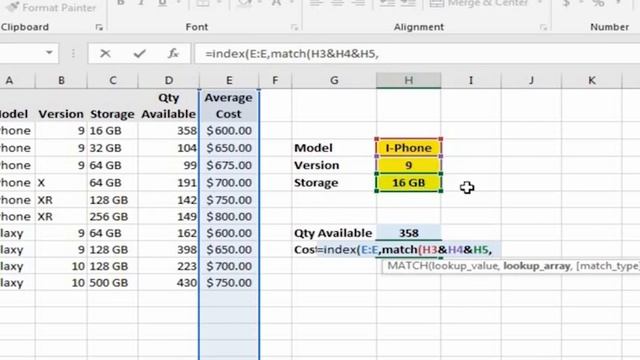The image size is (640, 360).
Task: Click the quantity cell 99
Action: (169, 165)
